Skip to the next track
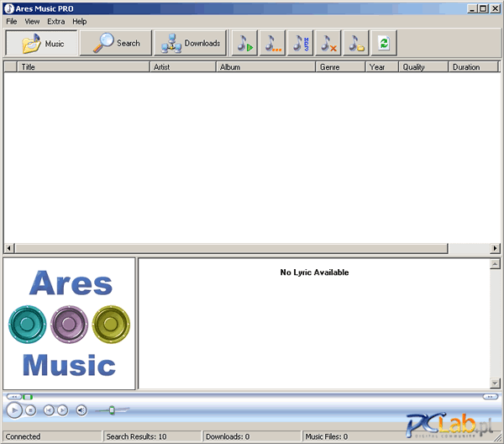Image resolution: width=504 pixels, height=444 pixels. point(63,410)
